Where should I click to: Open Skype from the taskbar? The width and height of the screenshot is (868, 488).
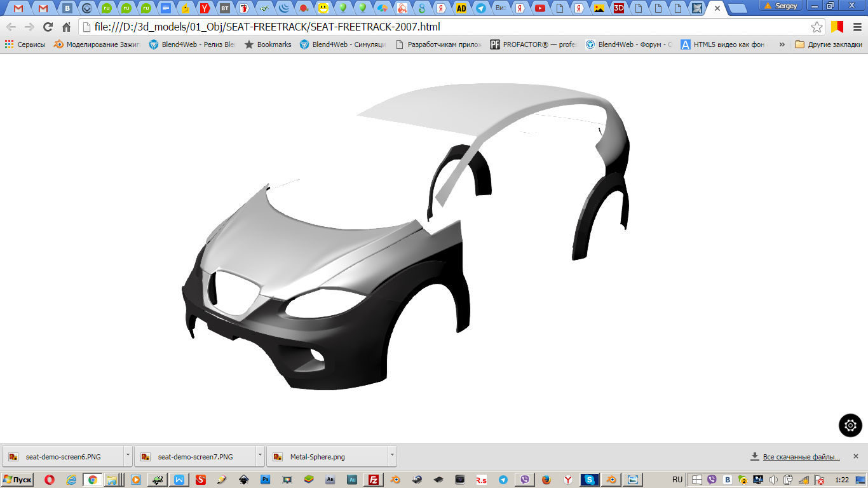pos(589,480)
